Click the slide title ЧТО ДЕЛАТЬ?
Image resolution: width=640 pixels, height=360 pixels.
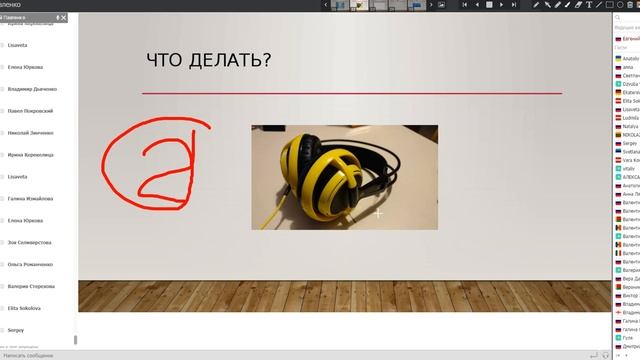click(x=209, y=60)
